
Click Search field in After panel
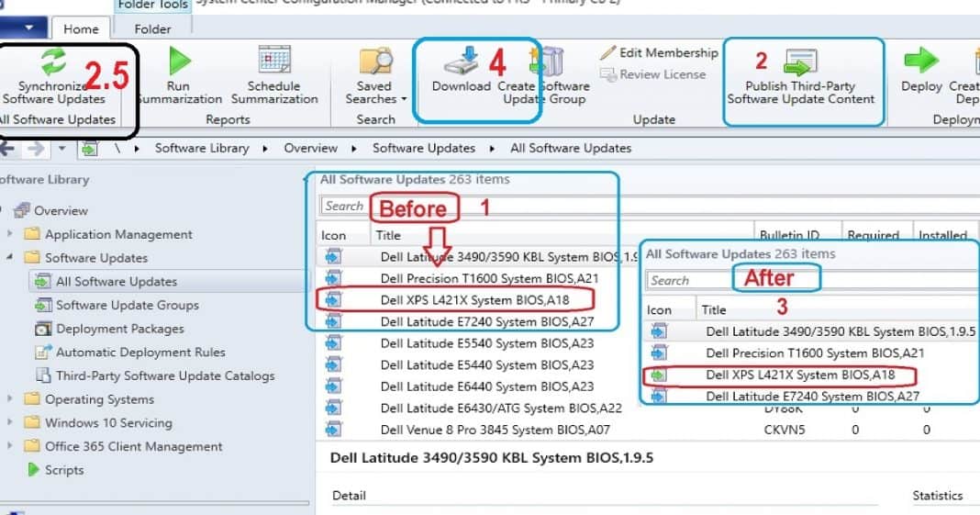click(x=812, y=280)
